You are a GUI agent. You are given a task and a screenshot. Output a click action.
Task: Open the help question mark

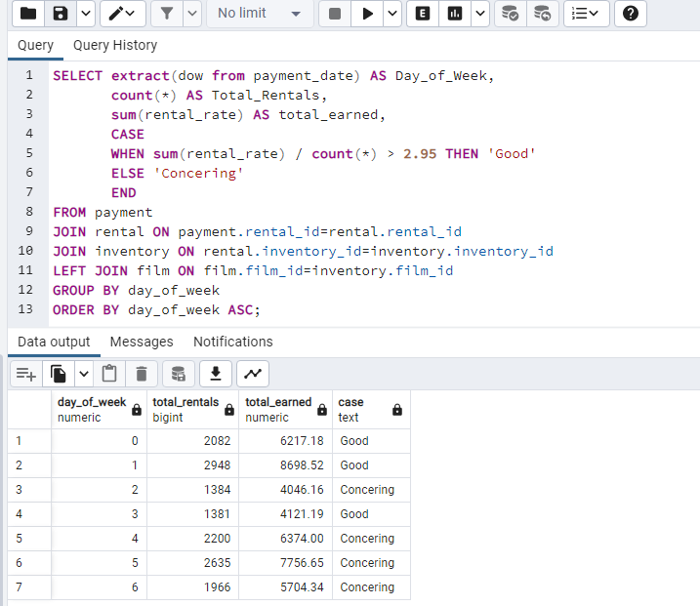[x=631, y=14]
